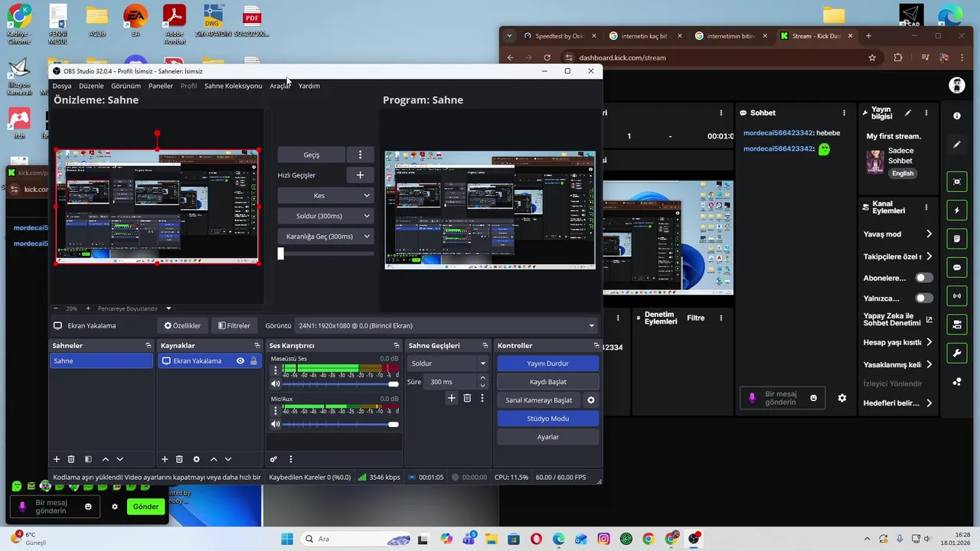Click the Filtreler button

click(x=234, y=325)
